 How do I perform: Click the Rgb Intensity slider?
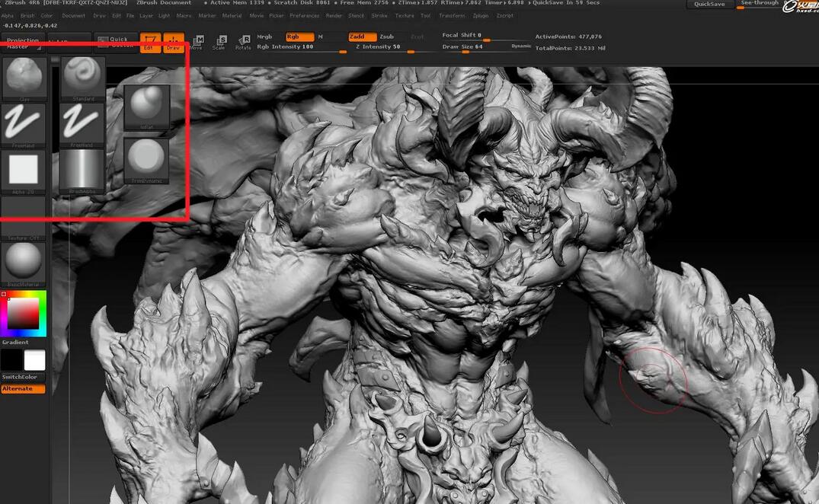[x=301, y=47]
